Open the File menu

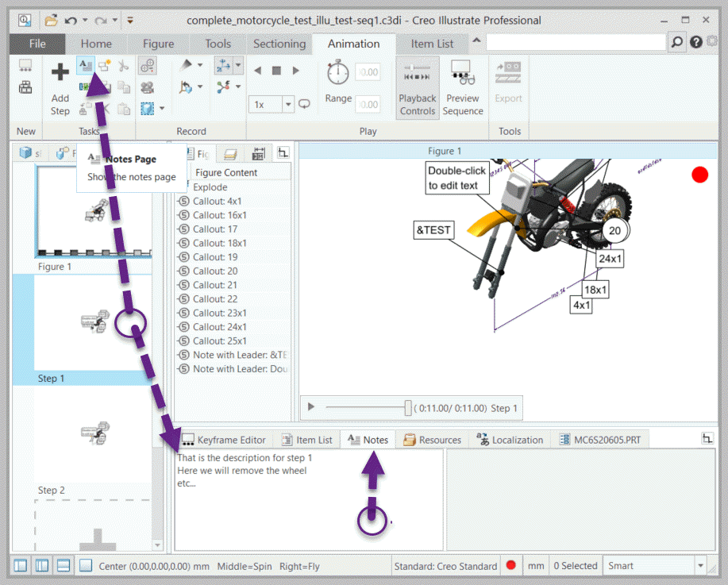click(37, 44)
